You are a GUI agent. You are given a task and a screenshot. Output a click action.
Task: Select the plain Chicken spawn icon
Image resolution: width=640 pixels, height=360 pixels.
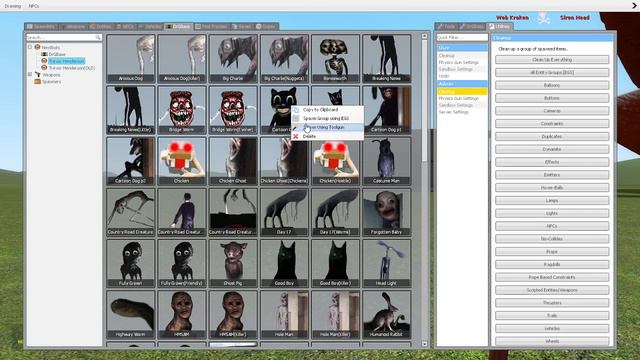pyautogui.click(x=182, y=161)
